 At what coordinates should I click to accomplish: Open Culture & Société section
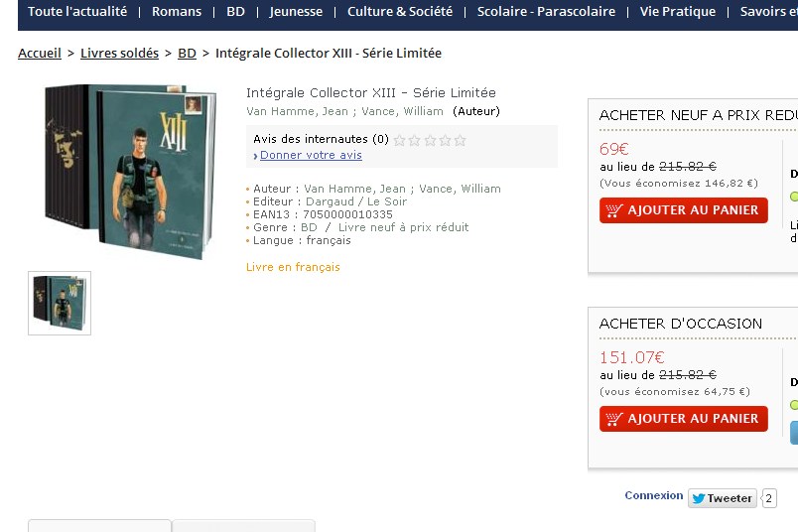click(x=400, y=11)
